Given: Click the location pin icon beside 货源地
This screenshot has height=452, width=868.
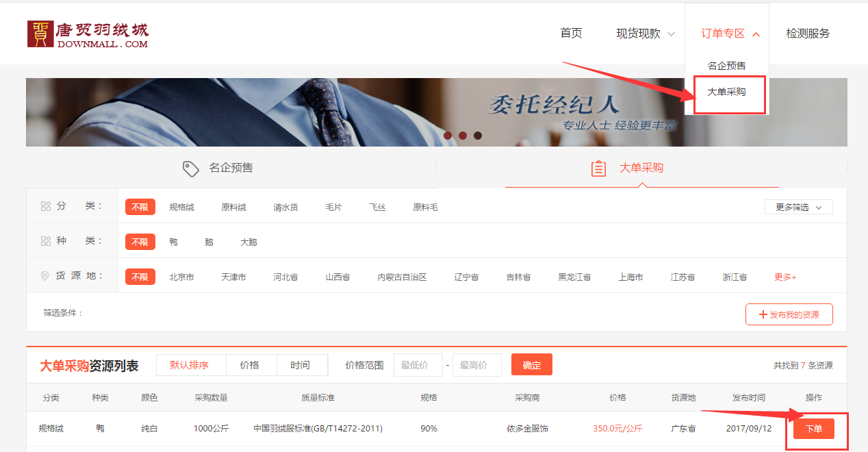Looking at the screenshot, I should point(45,276).
